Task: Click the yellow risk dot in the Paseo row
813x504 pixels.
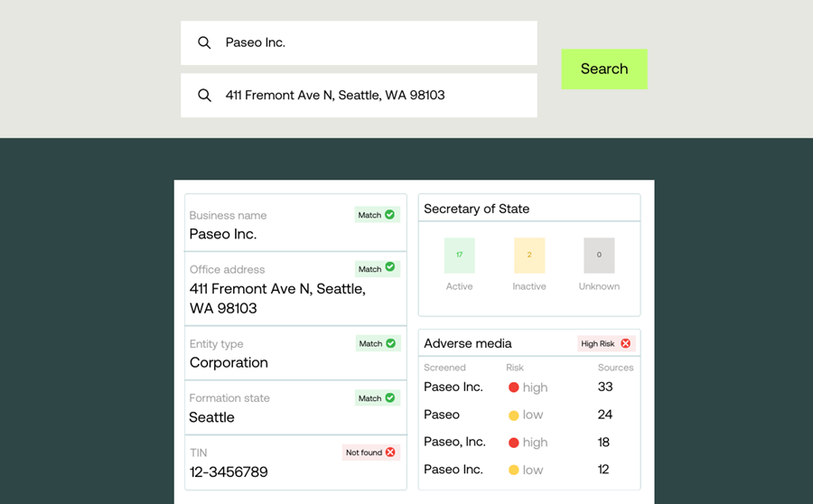Action: (x=514, y=415)
